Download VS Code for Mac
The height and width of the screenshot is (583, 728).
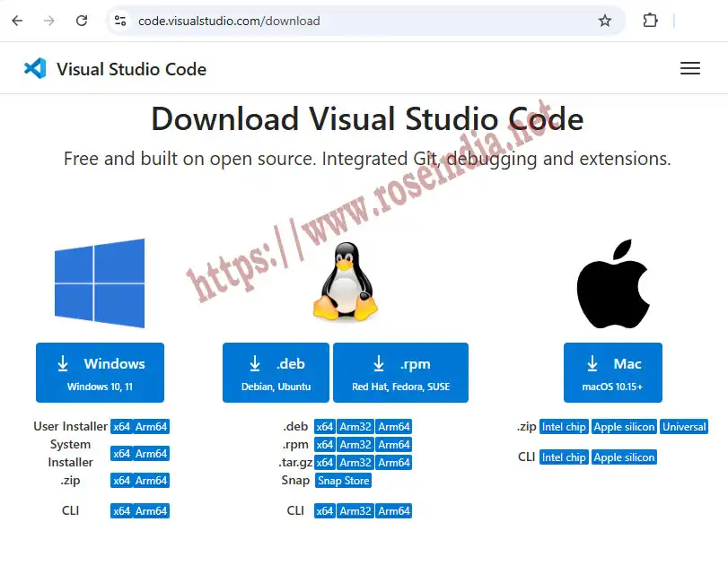[x=613, y=372]
